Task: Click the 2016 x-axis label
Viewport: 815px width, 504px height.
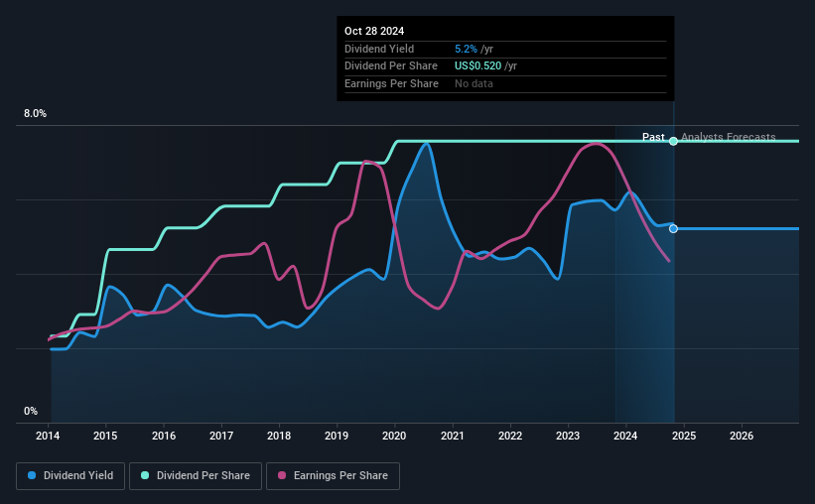Action: (163, 436)
